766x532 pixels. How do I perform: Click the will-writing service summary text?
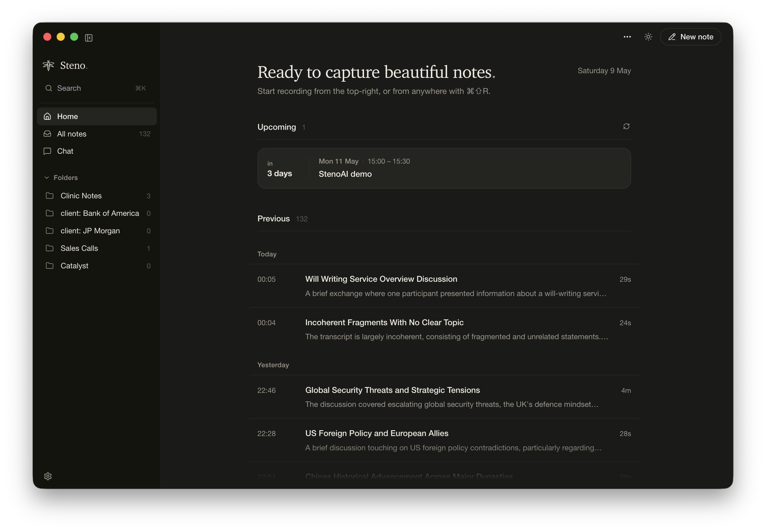click(x=456, y=293)
